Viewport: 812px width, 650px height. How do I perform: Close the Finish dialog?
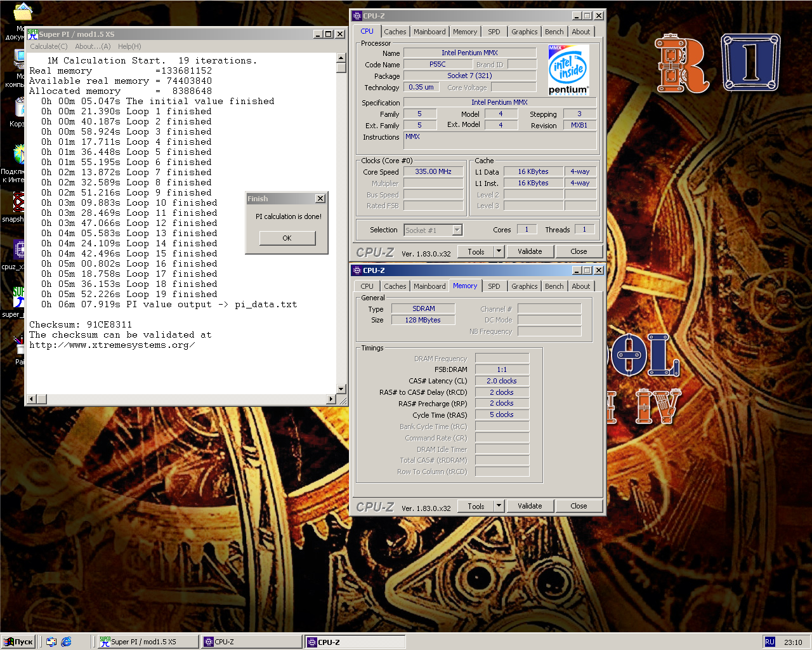[x=320, y=199]
